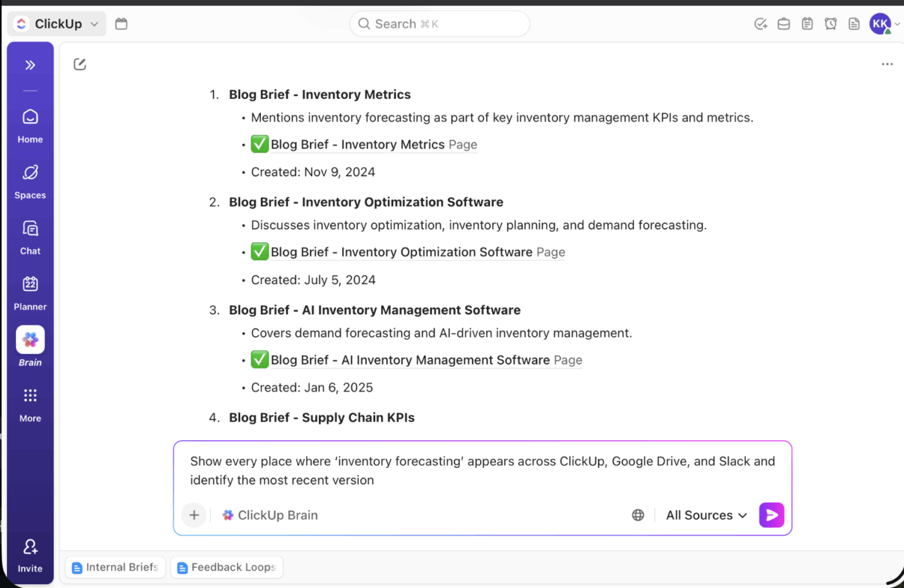The image size is (904, 588).
Task: Open the All Sources dropdown
Action: [x=706, y=515]
